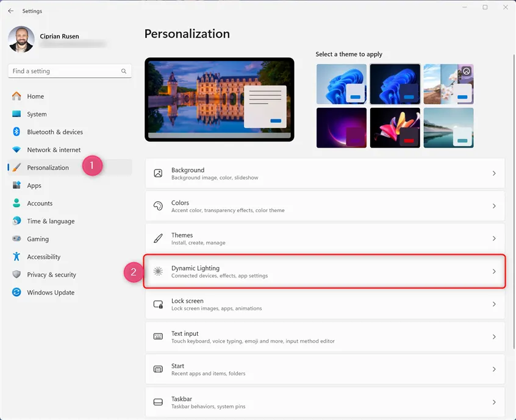The image size is (516, 420).
Task: Apply the light blue bloom theme
Action: click(x=342, y=84)
